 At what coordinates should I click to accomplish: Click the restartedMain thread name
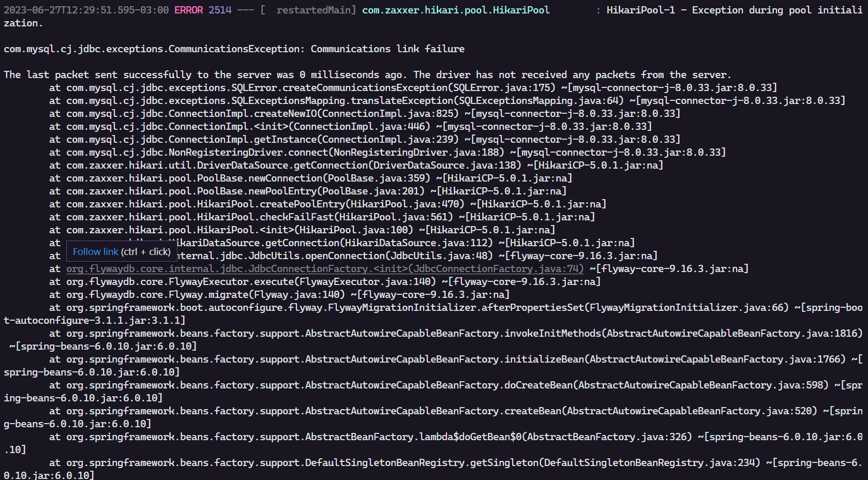pos(313,10)
